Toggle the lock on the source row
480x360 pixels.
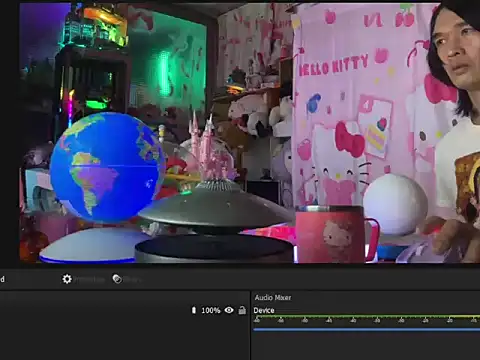coord(242,310)
